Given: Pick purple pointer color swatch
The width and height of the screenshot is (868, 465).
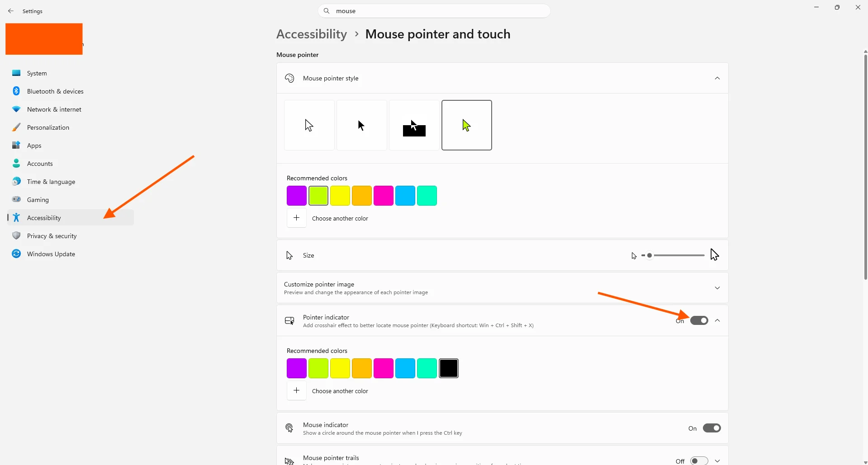Looking at the screenshot, I should [297, 196].
